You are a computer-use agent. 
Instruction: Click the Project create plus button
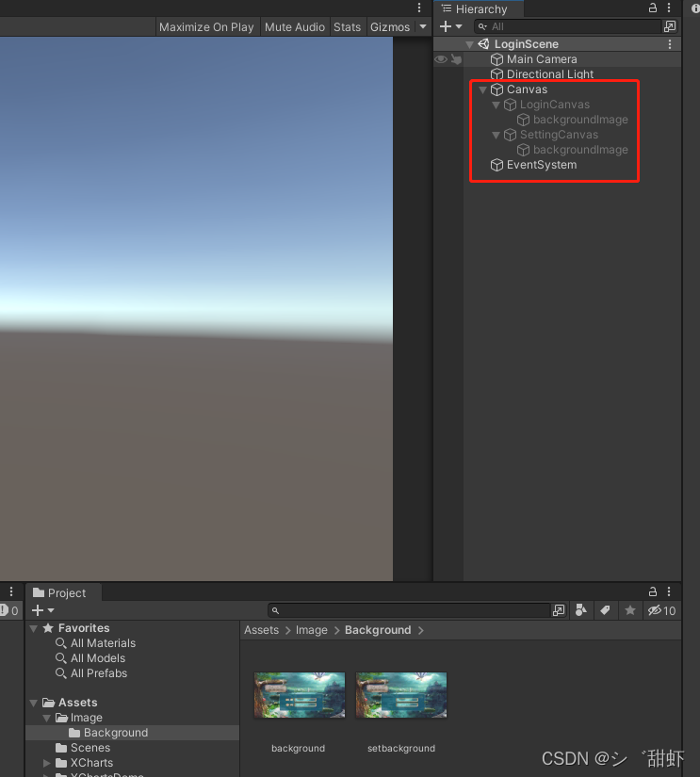[37, 610]
